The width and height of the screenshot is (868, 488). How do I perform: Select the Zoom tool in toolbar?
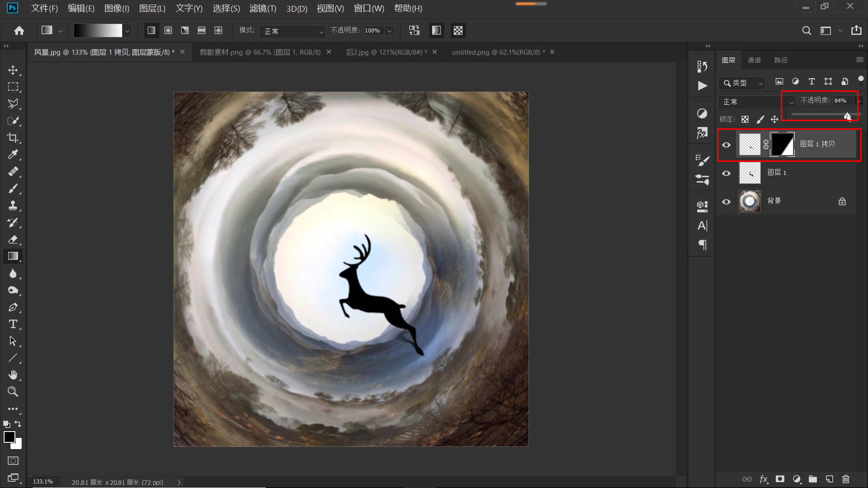13,392
